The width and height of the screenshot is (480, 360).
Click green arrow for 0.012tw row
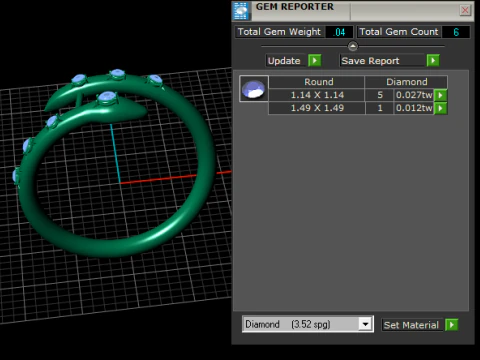[441, 108]
